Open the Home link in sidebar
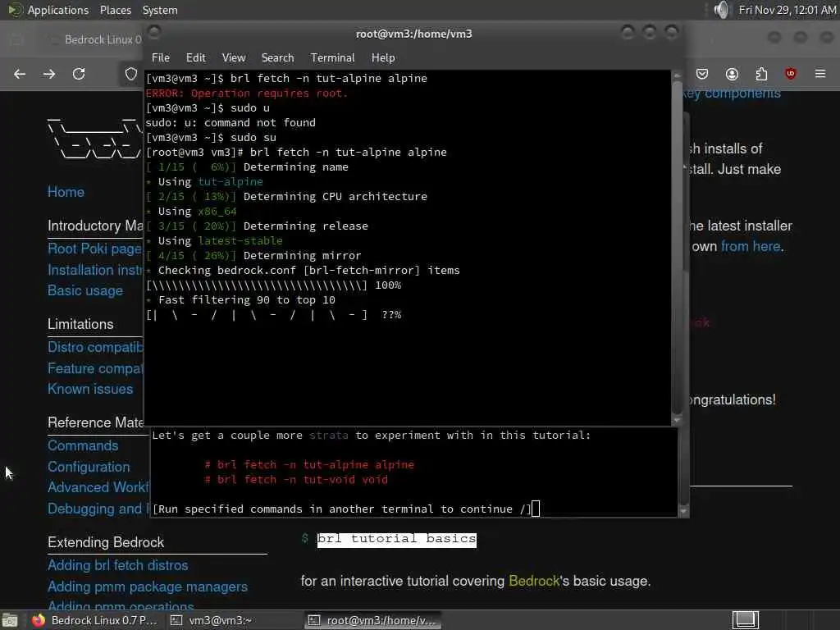This screenshot has height=630, width=840. (x=66, y=192)
